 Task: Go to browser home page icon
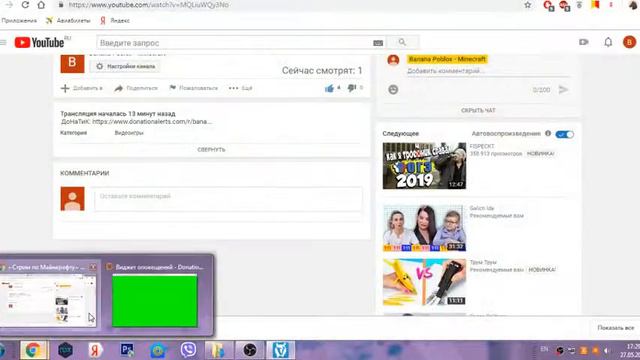tap(41, 5)
